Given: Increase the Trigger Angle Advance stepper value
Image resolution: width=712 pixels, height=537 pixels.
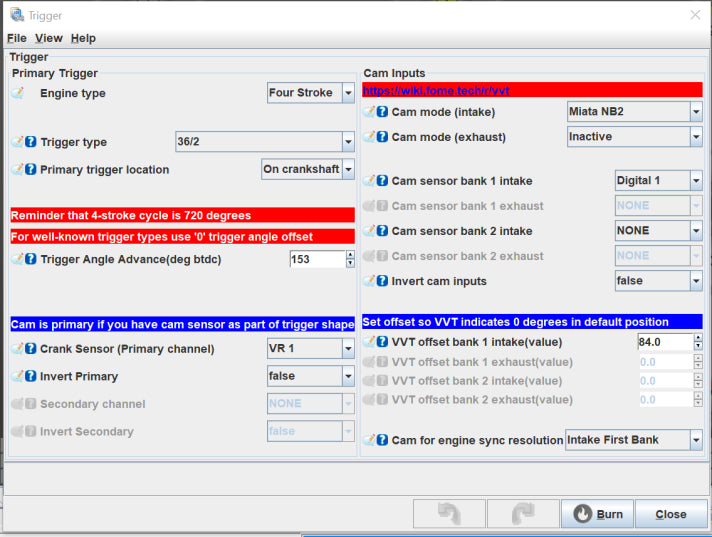Looking at the screenshot, I should point(350,255).
